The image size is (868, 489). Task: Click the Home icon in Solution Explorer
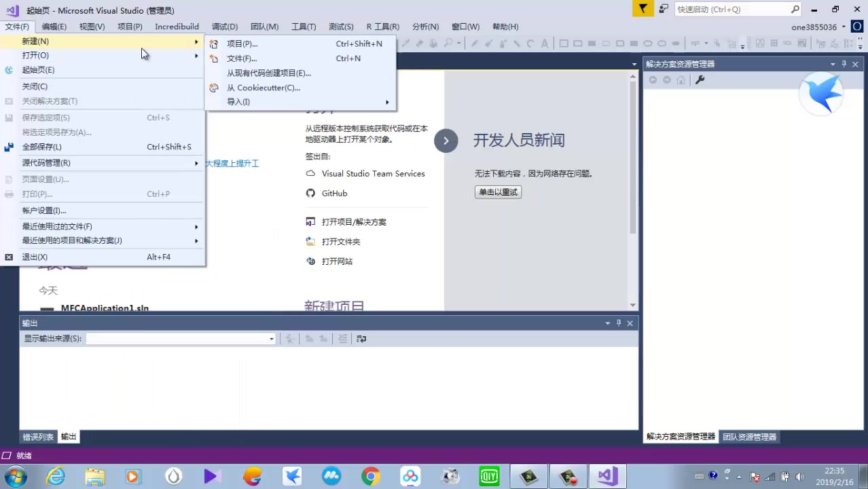click(x=681, y=79)
